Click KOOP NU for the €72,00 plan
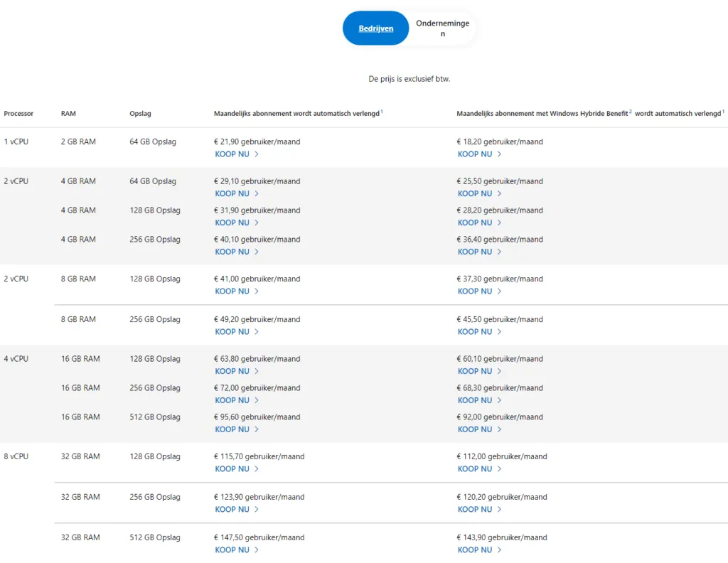Screen dimensions: 728x563 point(232,400)
